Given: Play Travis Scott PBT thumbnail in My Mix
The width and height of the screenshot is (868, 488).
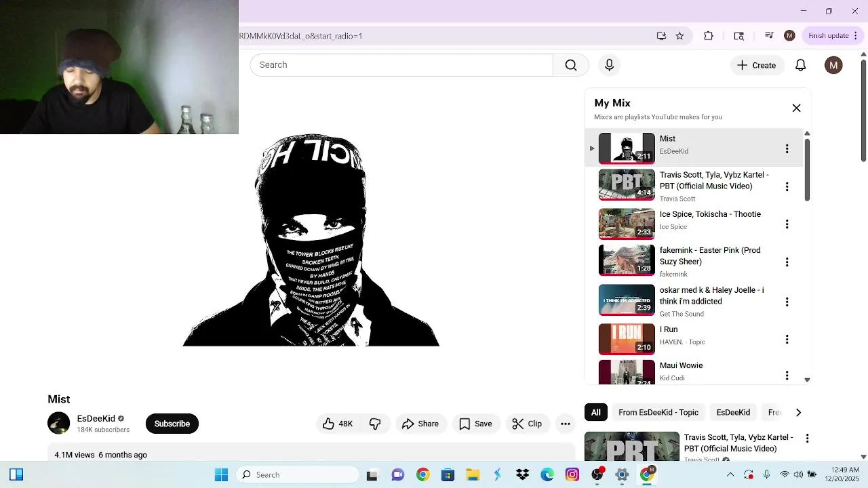Looking at the screenshot, I should (x=627, y=185).
